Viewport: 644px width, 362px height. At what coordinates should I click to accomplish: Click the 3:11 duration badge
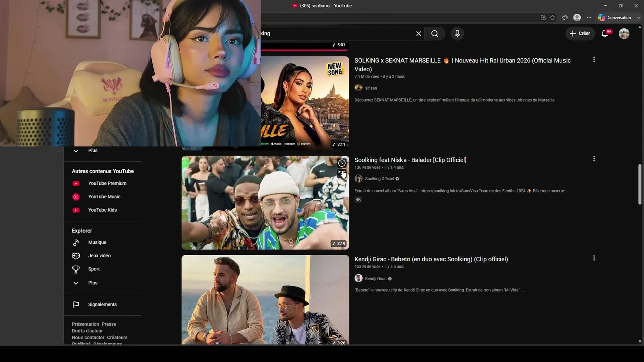(339, 144)
